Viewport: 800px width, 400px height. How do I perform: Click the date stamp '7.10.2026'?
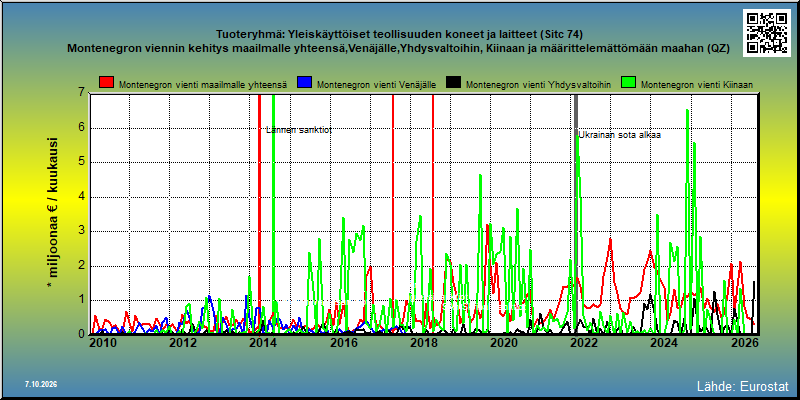click(x=40, y=384)
